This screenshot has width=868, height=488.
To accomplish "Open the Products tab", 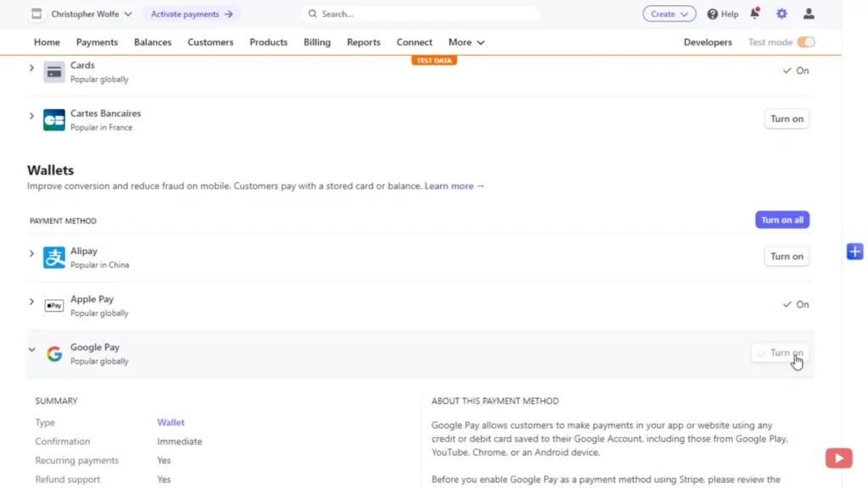I will (269, 42).
